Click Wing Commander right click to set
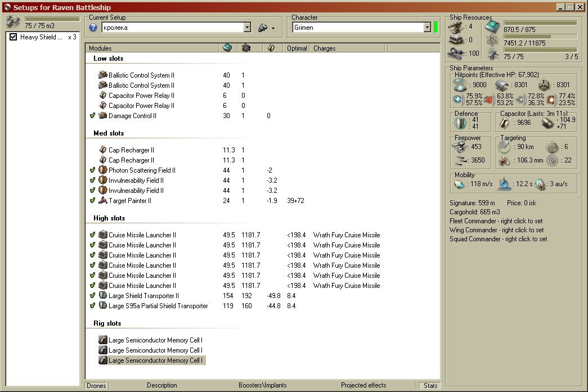The image size is (588, 392). click(x=496, y=230)
